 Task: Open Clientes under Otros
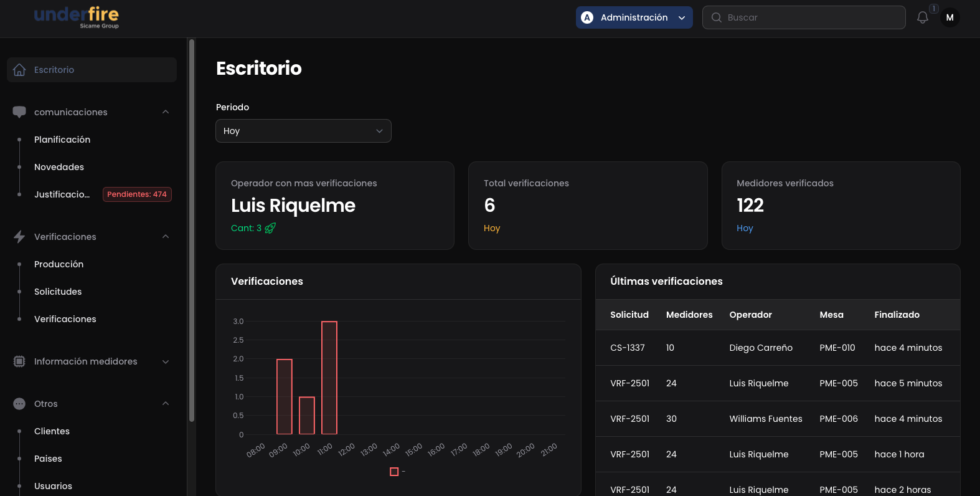tap(52, 431)
